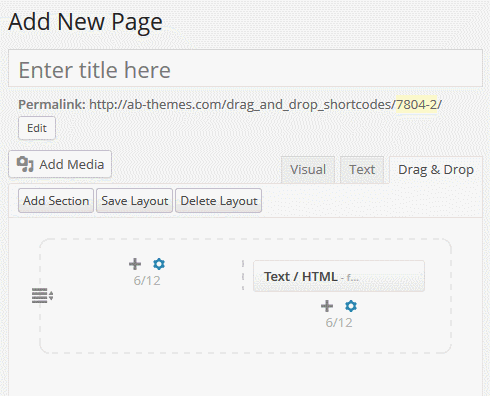The image size is (490, 396).
Task: Click the highlighted 7804-2 permalink slug
Action: tap(416, 104)
